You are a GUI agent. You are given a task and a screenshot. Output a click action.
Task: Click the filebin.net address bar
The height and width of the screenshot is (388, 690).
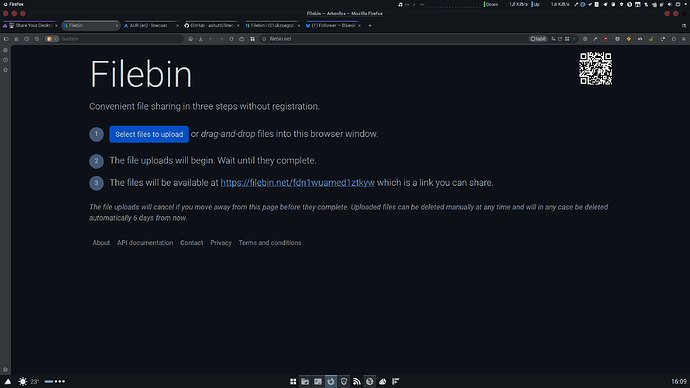click(x=396, y=39)
